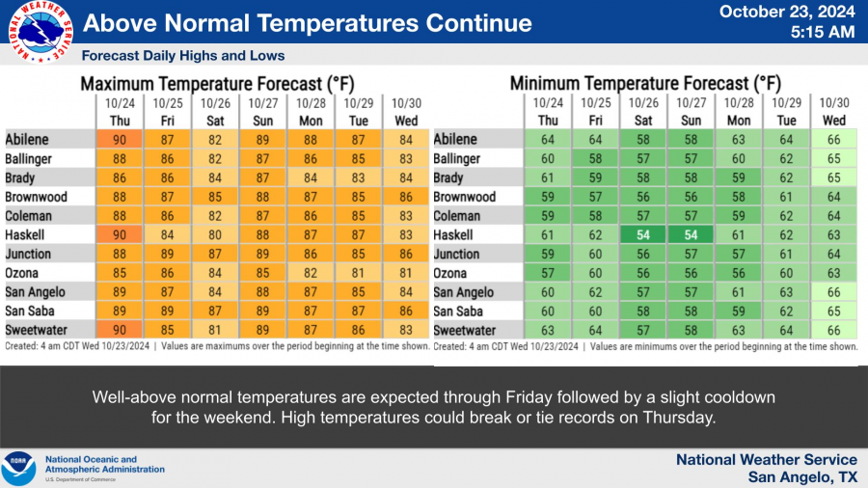868x488 pixels.
Task: Select the "National Weather Service San Angelo, TX" footer
Action: pyautogui.click(x=766, y=469)
